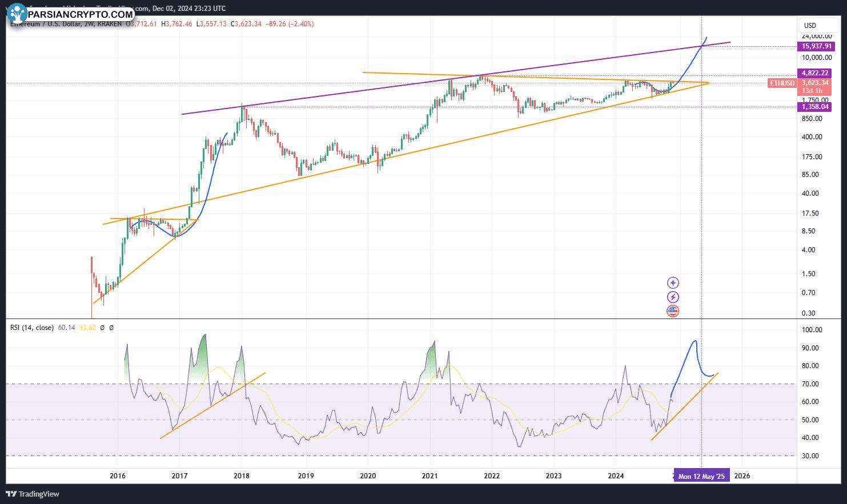Click the RSI value 60.14
Screen dimensions: 847x504
pyautogui.click(x=67, y=328)
